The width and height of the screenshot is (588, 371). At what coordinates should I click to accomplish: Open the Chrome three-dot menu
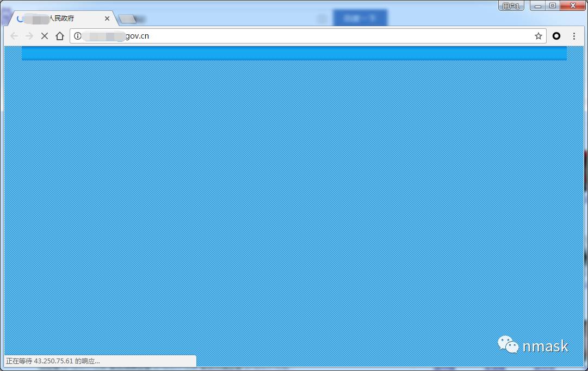point(574,36)
